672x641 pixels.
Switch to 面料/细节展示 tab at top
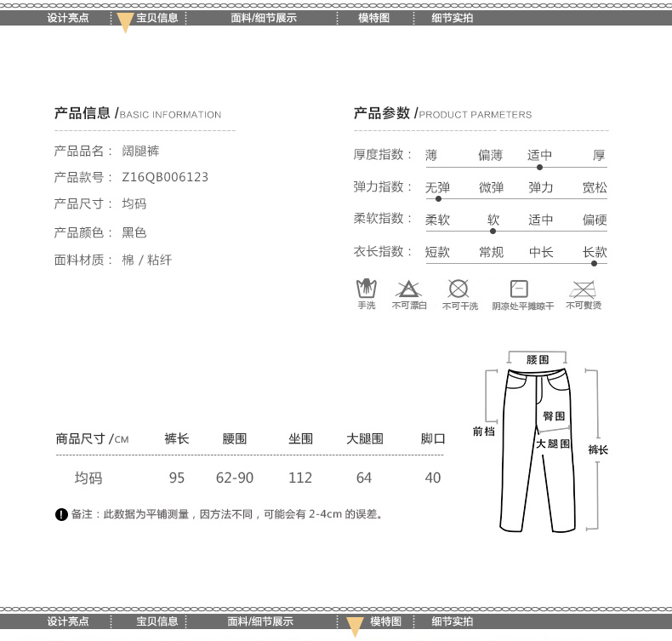pos(263,17)
